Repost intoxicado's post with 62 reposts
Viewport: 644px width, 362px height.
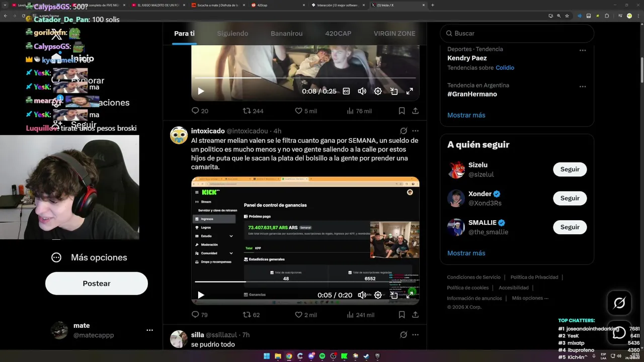(x=251, y=315)
